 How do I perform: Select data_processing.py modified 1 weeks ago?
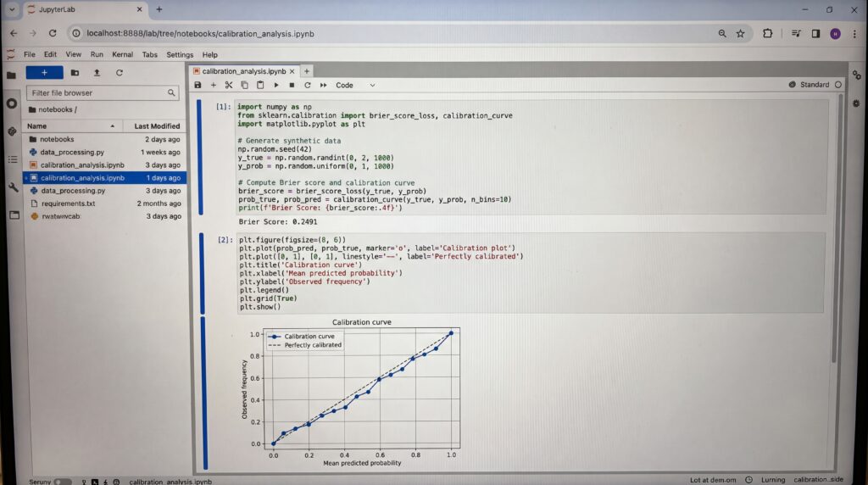(x=104, y=153)
